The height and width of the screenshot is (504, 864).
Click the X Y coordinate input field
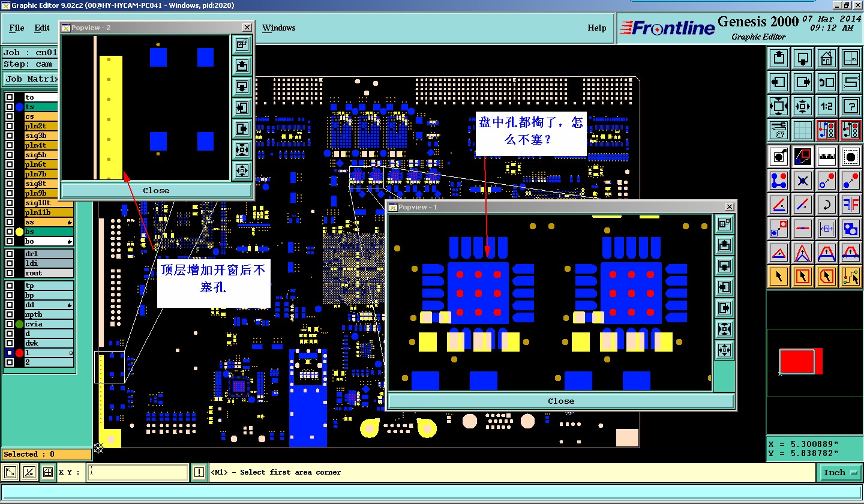pos(137,473)
